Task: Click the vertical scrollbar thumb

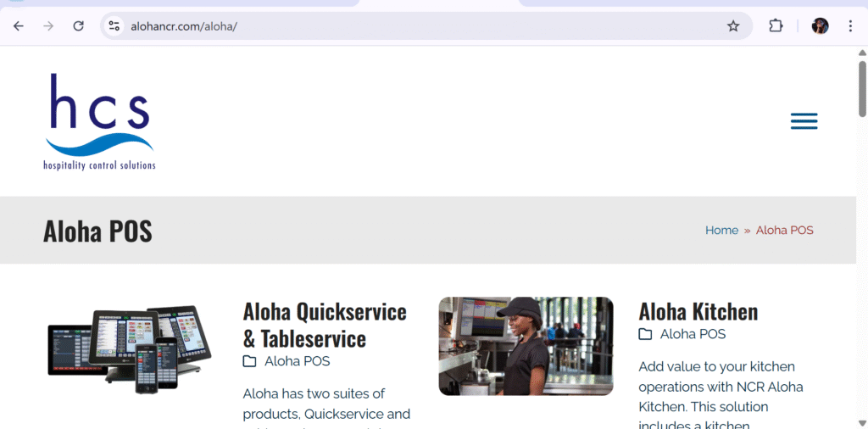Action: [862, 88]
